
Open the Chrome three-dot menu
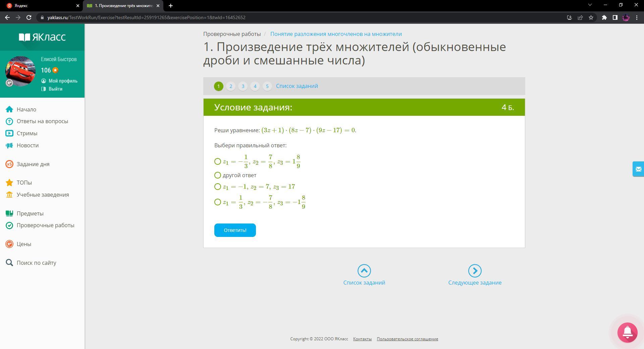click(x=637, y=17)
